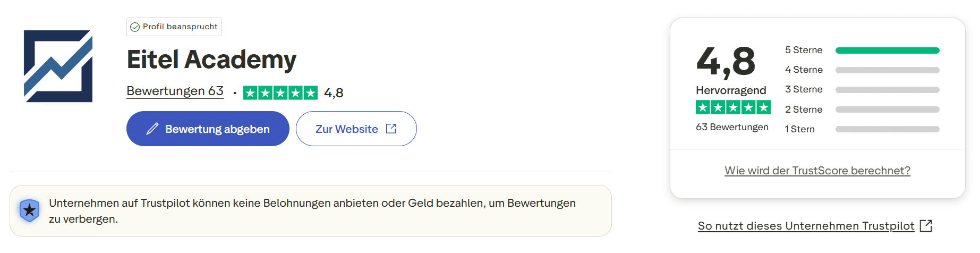Click the grey 1 Stern progress bar
Image resolution: width=980 pixels, height=253 pixels.
[x=887, y=129]
